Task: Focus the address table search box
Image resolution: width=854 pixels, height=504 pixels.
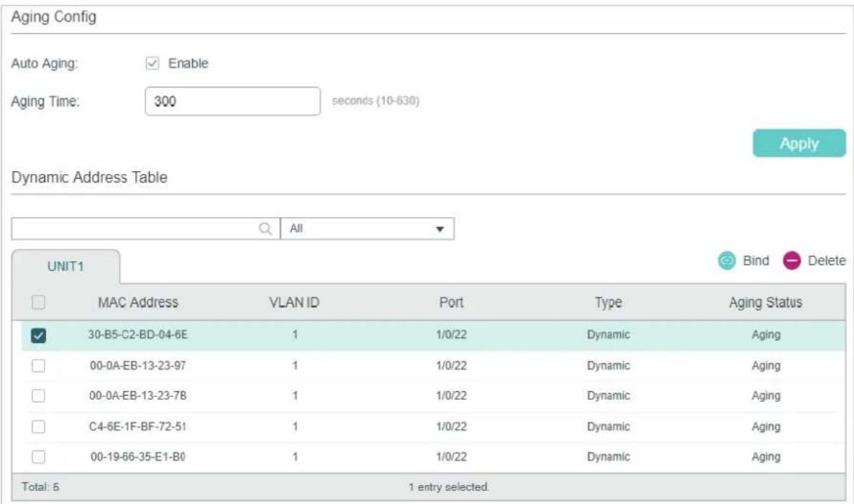Action: 145,229
